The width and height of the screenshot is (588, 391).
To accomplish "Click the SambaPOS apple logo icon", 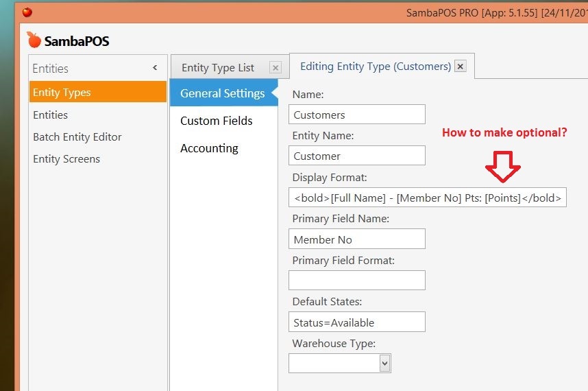I will (x=34, y=40).
